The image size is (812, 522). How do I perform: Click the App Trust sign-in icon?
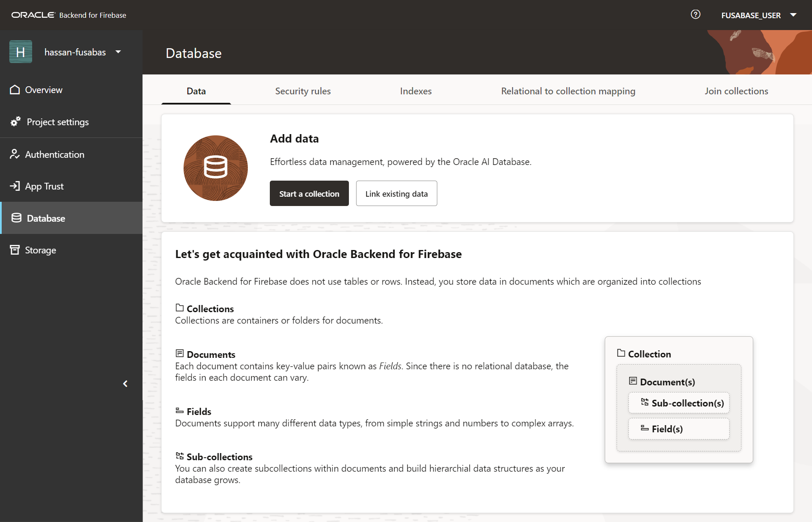tap(15, 186)
